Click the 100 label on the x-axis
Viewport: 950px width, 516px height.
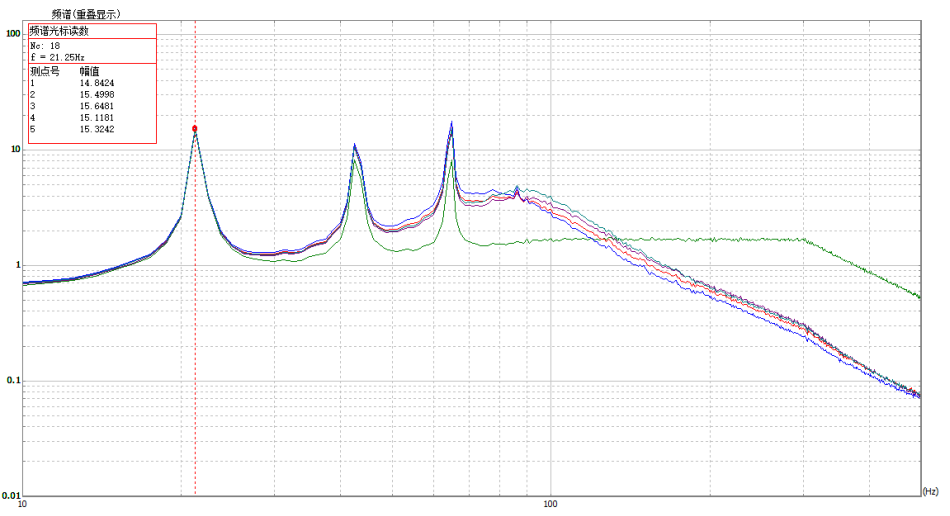tap(550, 504)
